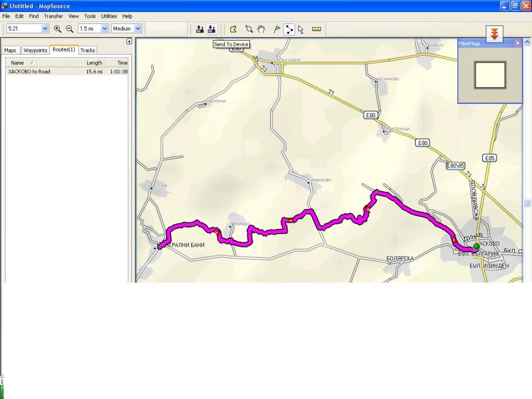The image size is (532, 399).
Task: Click the БУЛ. ИЛИНДЕН street label
Action: [x=489, y=266]
